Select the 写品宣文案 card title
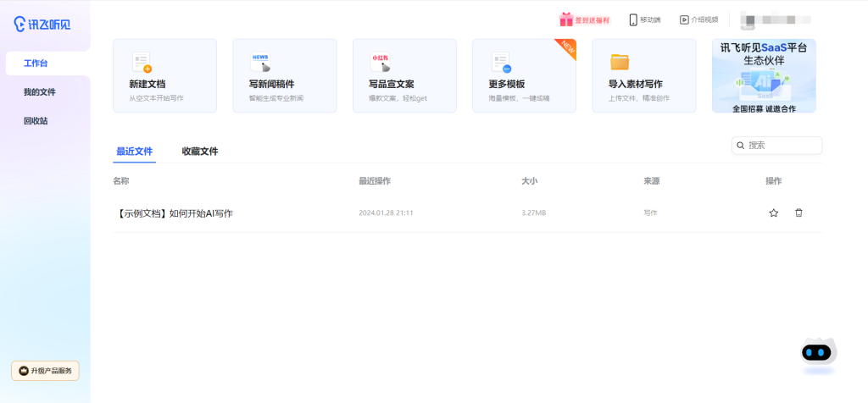 pyautogui.click(x=392, y=84)
